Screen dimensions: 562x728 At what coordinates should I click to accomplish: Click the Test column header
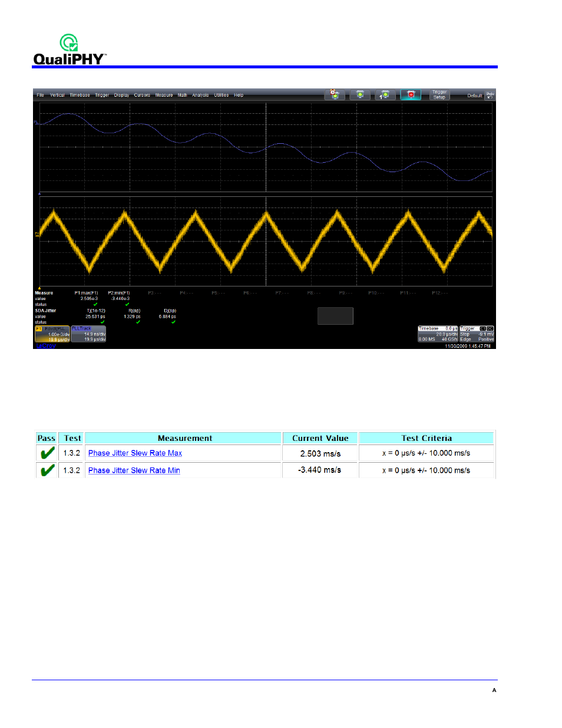[72, 438]
